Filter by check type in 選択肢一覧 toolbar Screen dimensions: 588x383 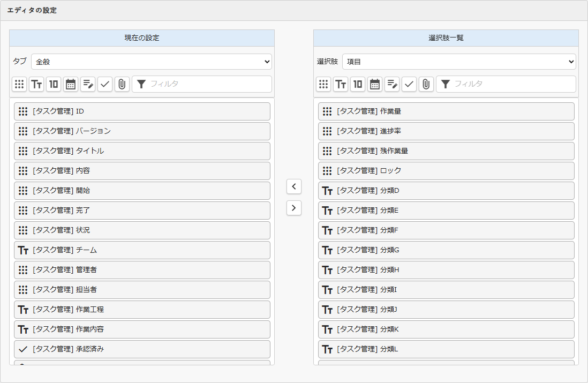pos(409,84)
